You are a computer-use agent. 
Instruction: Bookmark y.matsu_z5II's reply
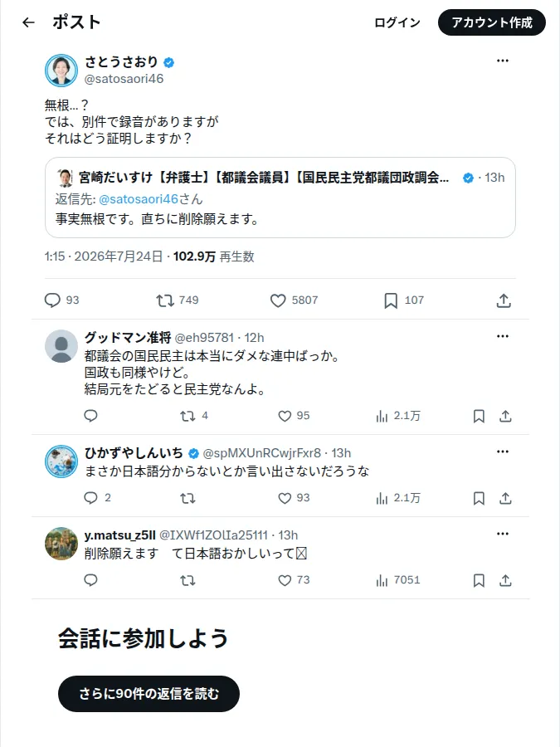tap(479, 580)
